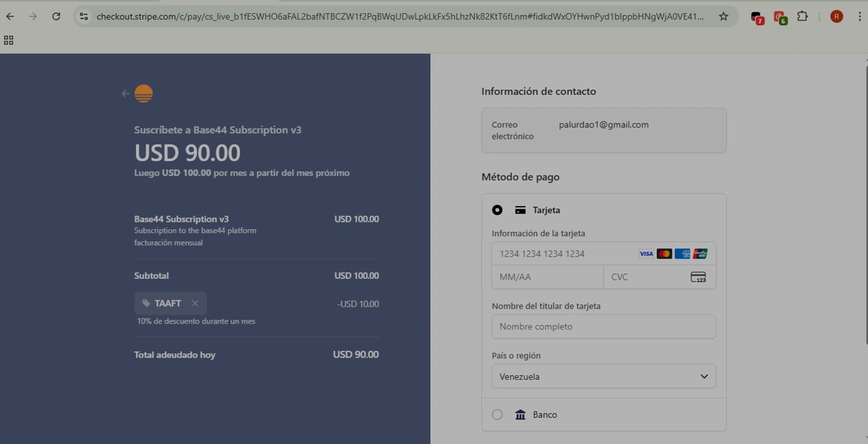The image size is (868, 444).
Task: Click the Tarjeta label
Action: pyautogui.click(x=546, y=210)
